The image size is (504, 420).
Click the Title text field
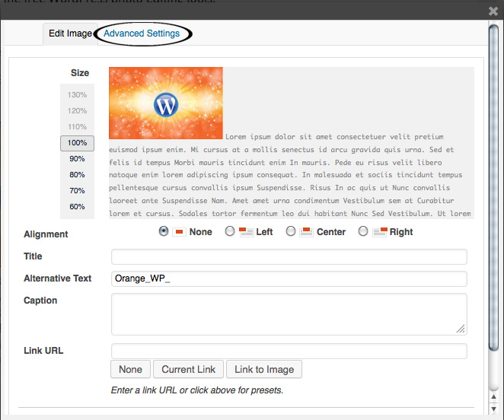[x=289, y=256]
